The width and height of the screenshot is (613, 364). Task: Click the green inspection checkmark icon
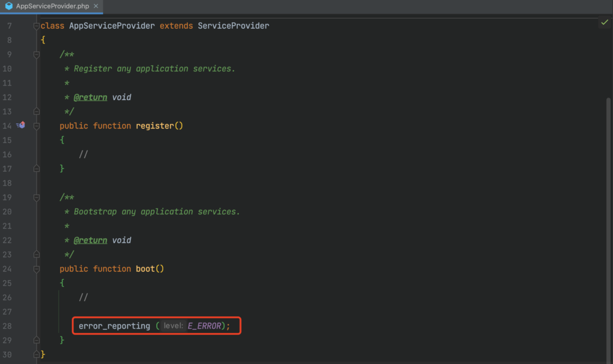point(605,22)
